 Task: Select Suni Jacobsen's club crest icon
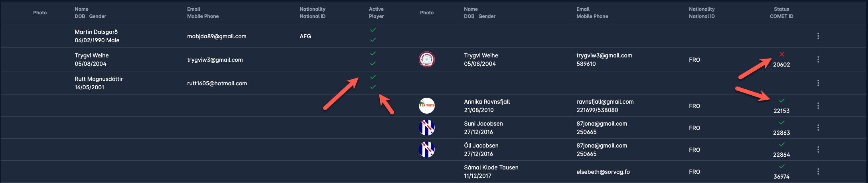click(x=426, y=128)
